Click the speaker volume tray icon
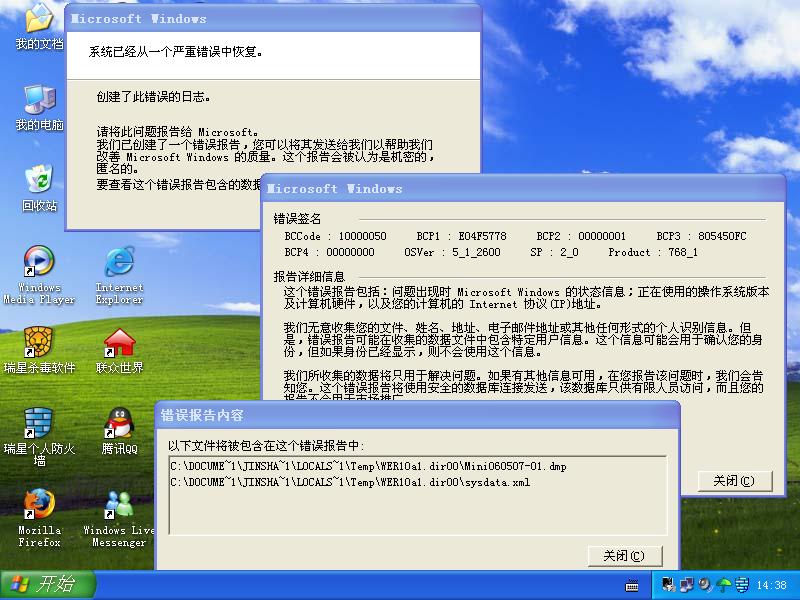The image size is (800, 600). click(705, 585)
